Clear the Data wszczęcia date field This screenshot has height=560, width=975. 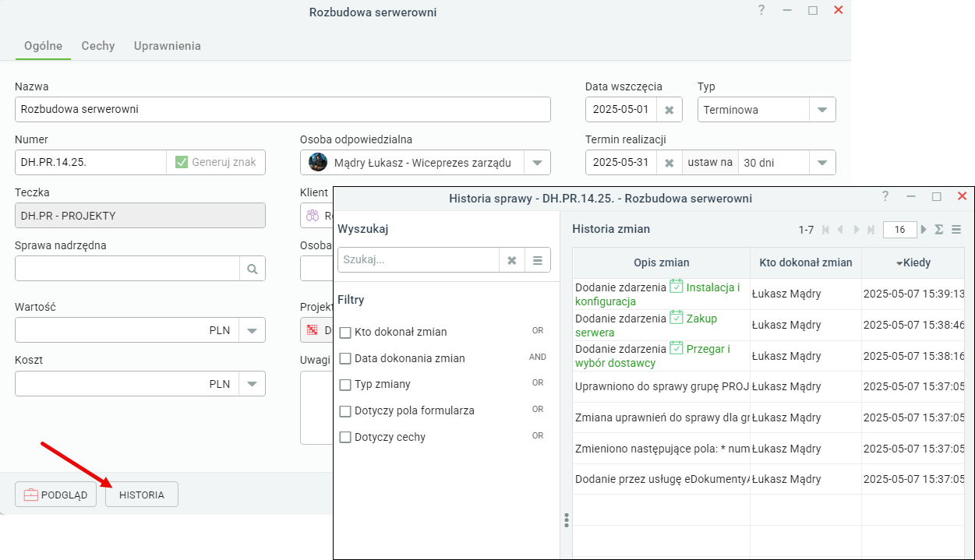pyautogui.click(x=669, y=110)
